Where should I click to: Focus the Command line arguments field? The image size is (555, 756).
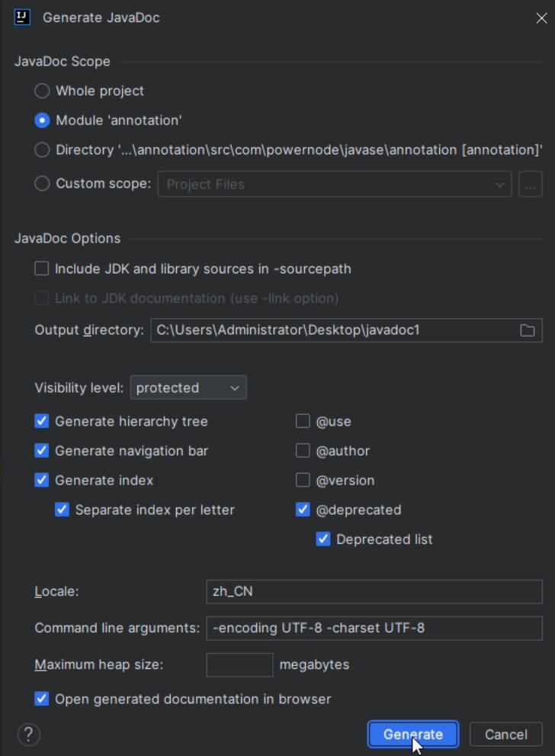tap(374, 628)
